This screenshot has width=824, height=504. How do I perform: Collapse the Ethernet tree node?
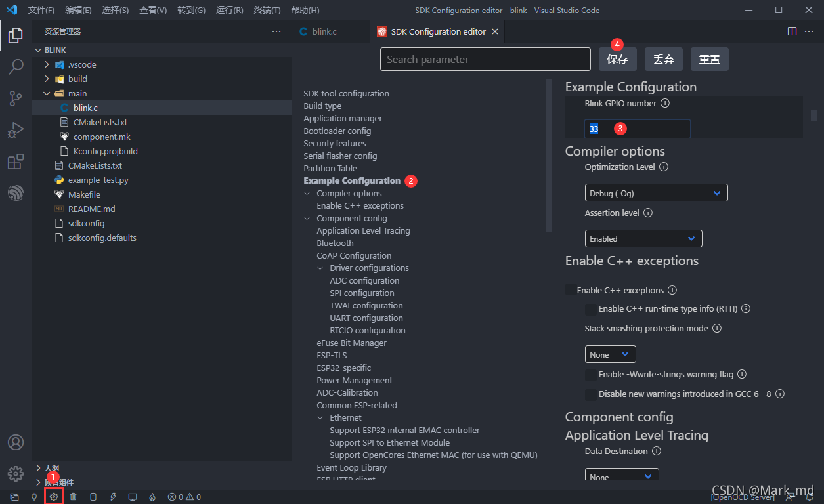click(320, 418)
